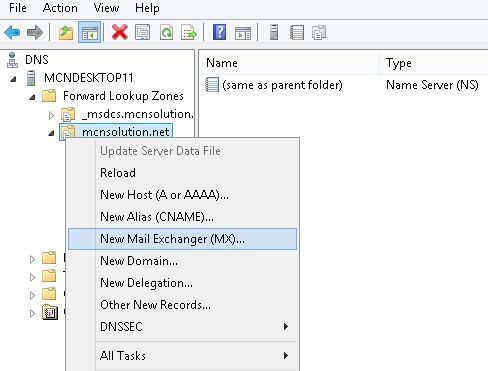Screen dimensions: 488x371
Task: Open the View menu
Action: point(106,8)
